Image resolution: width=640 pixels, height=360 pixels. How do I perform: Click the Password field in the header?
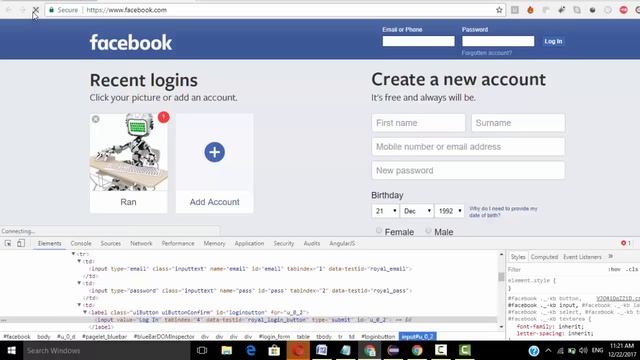click(498, 41)
